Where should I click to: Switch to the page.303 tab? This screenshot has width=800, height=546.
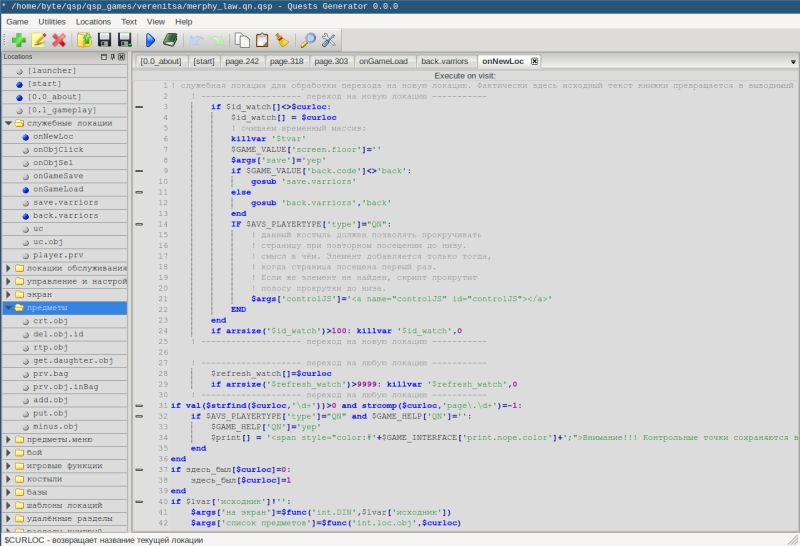click(331, 61)
